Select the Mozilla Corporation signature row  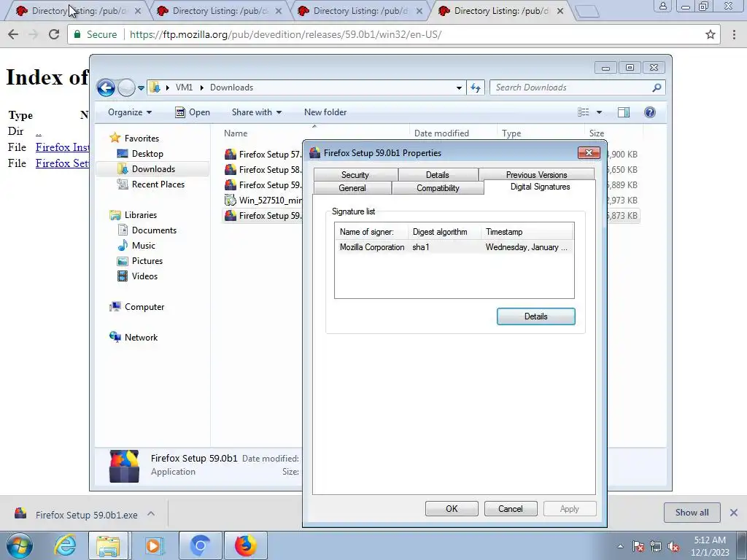click(x=454, y=247)
